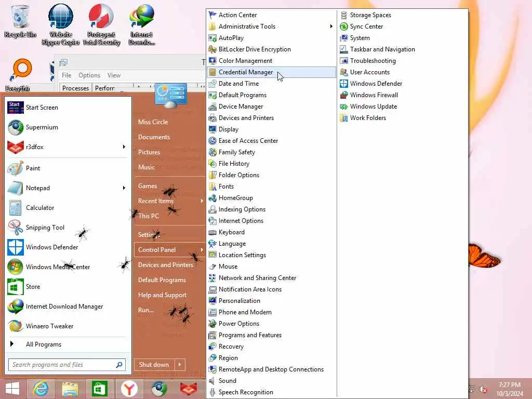Screen dimensions: 532x399
Task: Click the Windows Firewall icon
Action: coord(344,95)
